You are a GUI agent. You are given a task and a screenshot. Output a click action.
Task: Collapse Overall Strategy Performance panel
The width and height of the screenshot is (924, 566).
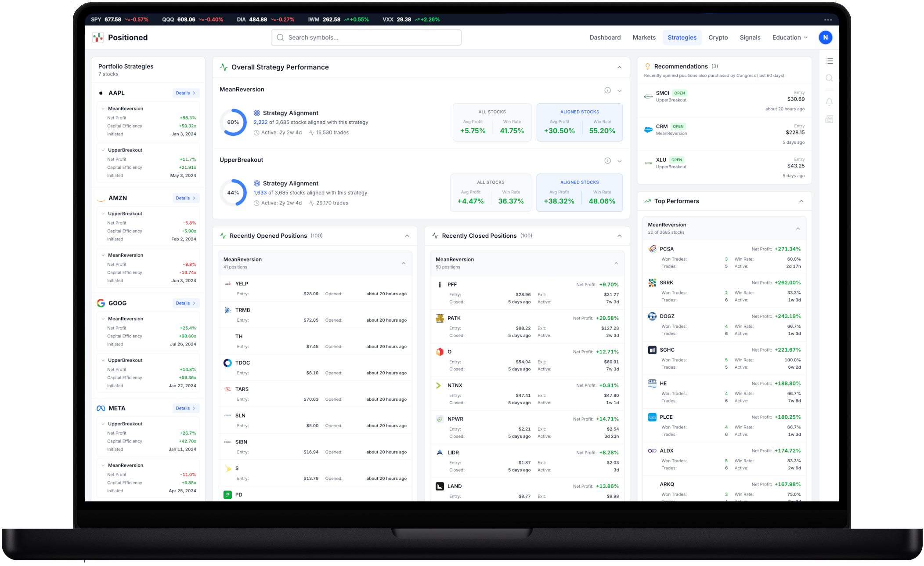click(619, 67)
